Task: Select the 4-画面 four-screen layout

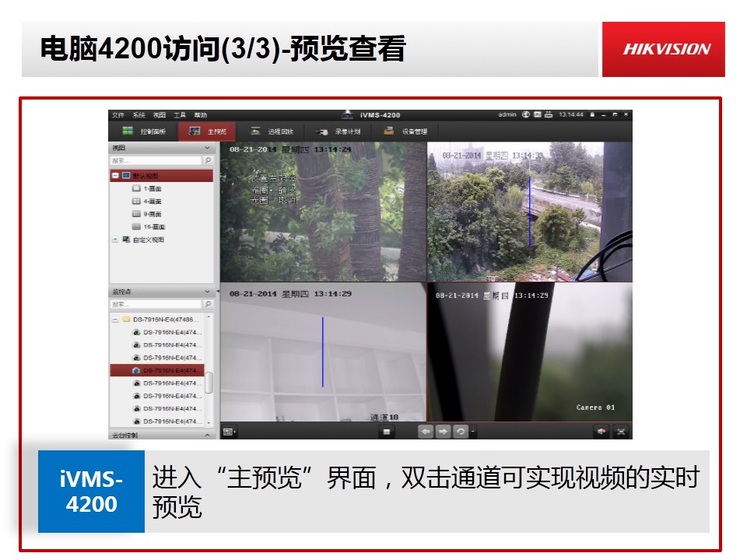Action: click(x=148, y=201)
